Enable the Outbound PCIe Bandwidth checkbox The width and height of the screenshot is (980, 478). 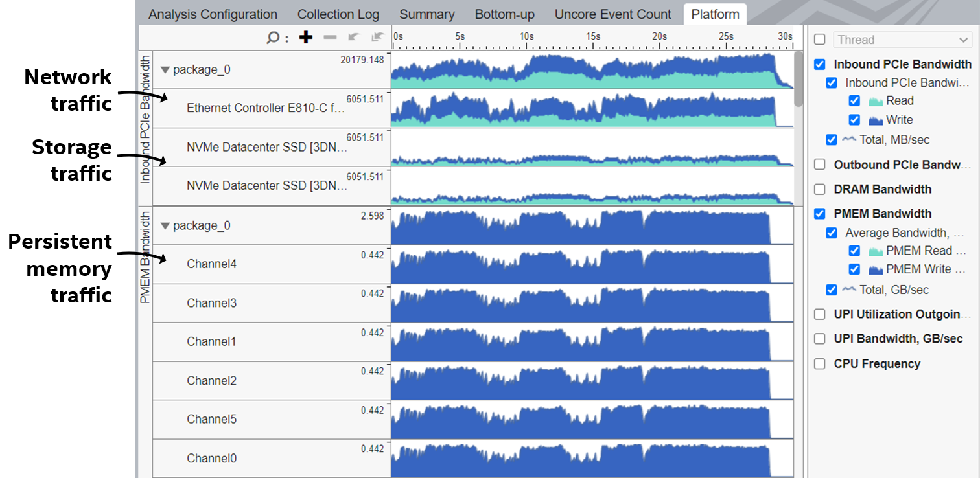pyautogui.click(x=820, y=165)
